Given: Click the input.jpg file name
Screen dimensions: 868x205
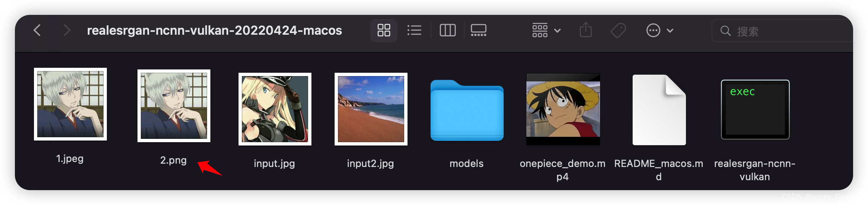Looking at the screenshot, I should (x=275, y=164).
